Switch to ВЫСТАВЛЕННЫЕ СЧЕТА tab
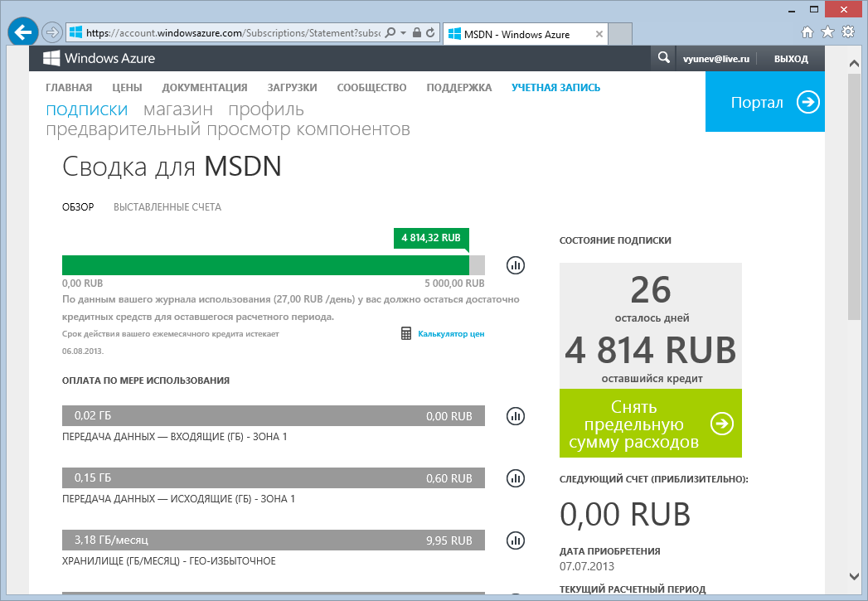 coord(167,207)
